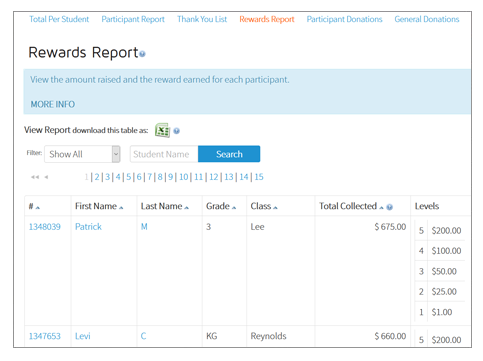Go to page 3
483x361 pixels.
[107, 177]
